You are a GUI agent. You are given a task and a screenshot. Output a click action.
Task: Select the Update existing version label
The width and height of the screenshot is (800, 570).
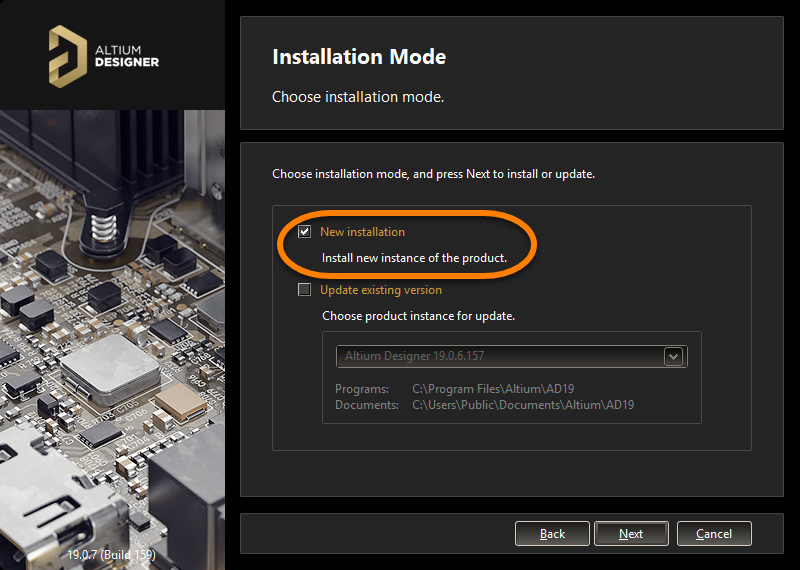(x=380, y=290)
